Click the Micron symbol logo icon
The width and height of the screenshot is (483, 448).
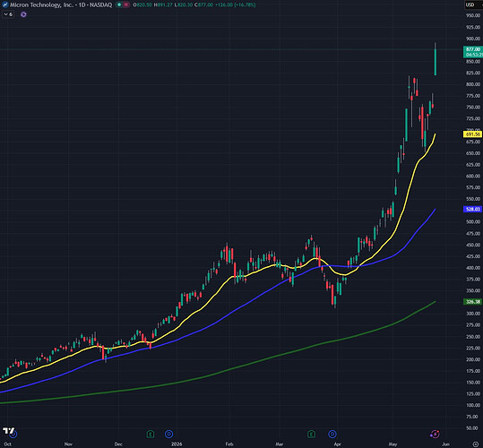pos(5,4)
